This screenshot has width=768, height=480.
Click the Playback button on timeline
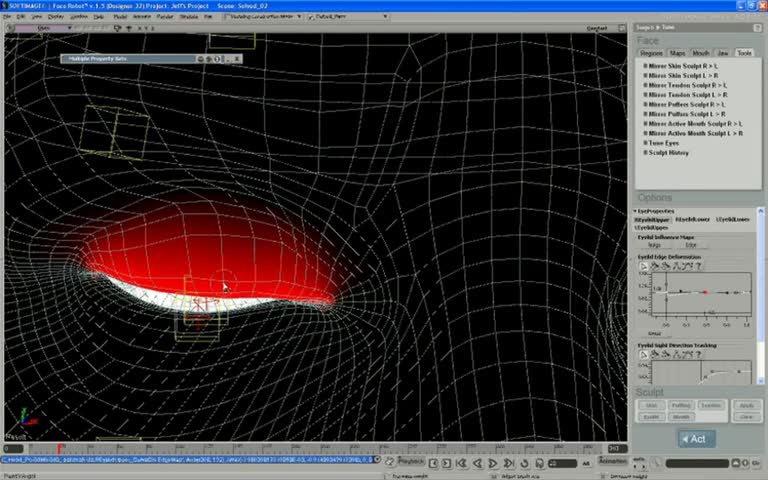pos(411,461)
